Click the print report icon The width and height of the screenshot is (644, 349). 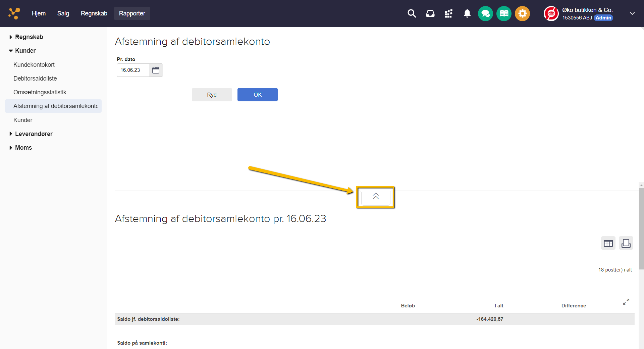626,243
